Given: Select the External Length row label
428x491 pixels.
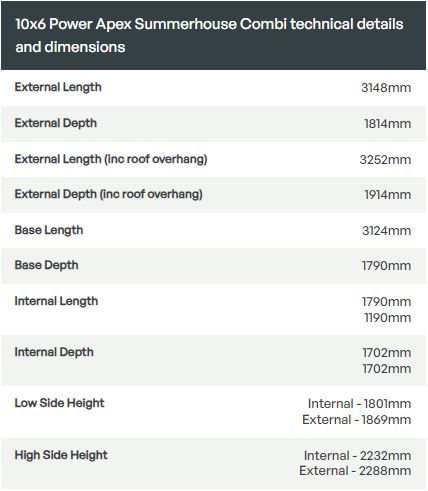Looking at the screenshot, I should [x=58, y=87].
